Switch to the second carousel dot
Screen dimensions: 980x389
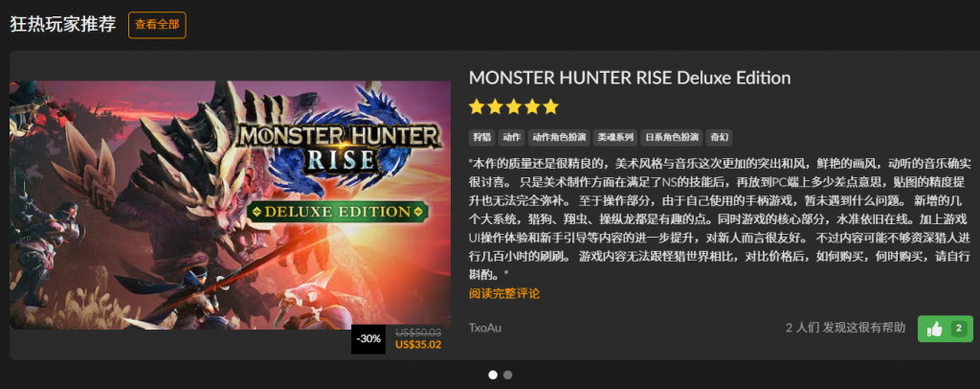pos(507,375)
